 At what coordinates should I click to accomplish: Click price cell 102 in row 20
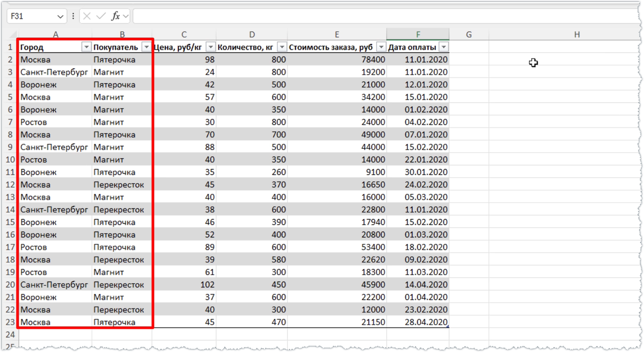pyautogui.click(x=184, y=284)
